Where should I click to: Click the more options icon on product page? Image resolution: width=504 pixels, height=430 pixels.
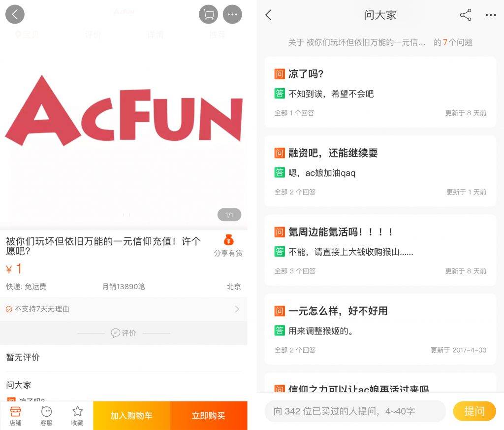point(232,14)
